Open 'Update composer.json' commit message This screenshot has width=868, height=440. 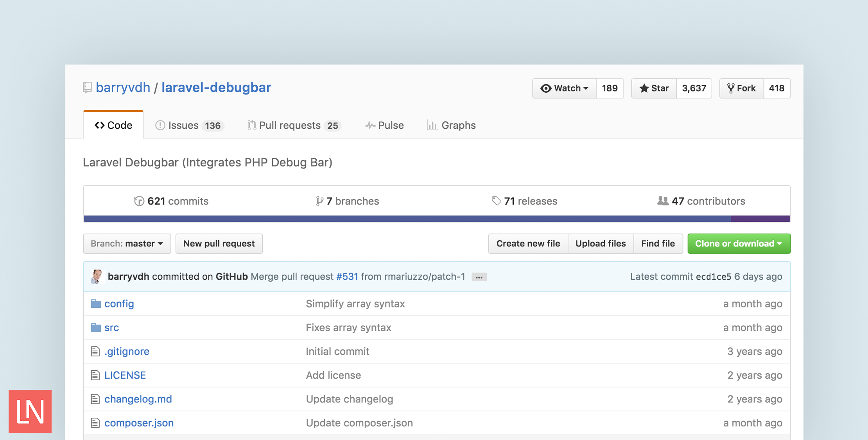pos(359,423)
